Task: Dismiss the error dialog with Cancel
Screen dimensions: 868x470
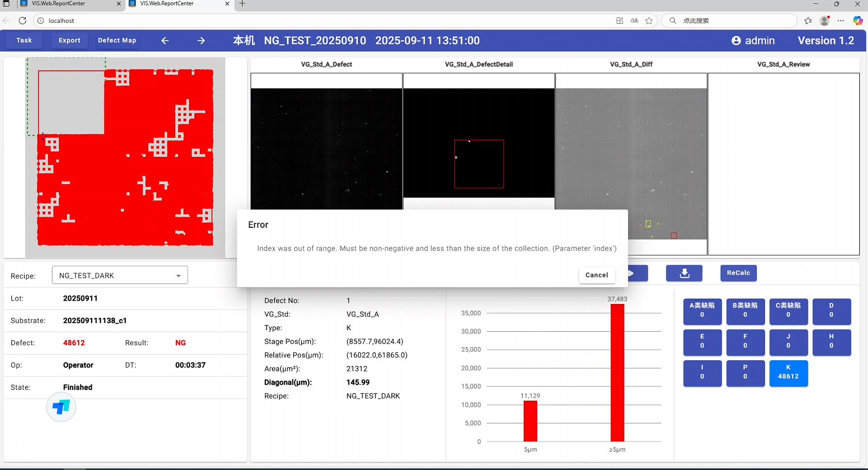Action: [x=597, y=275]
